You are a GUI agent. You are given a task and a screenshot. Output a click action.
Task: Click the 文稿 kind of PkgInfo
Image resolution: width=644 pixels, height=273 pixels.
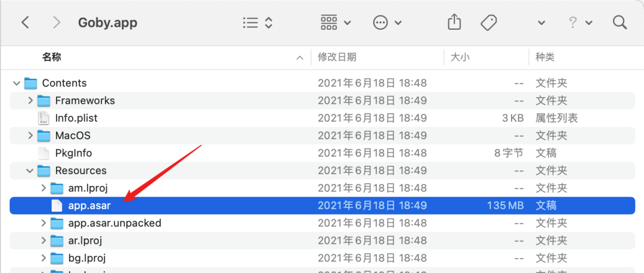[546, 153]
